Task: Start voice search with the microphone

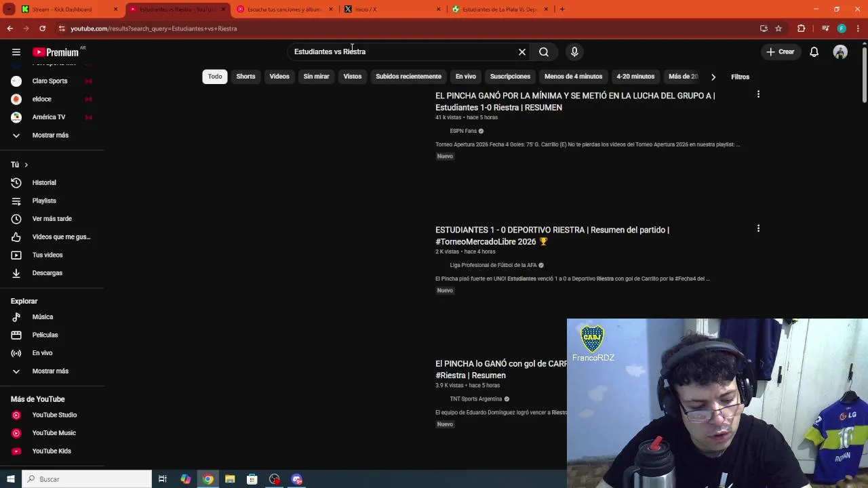Action: tap(574, 52)
